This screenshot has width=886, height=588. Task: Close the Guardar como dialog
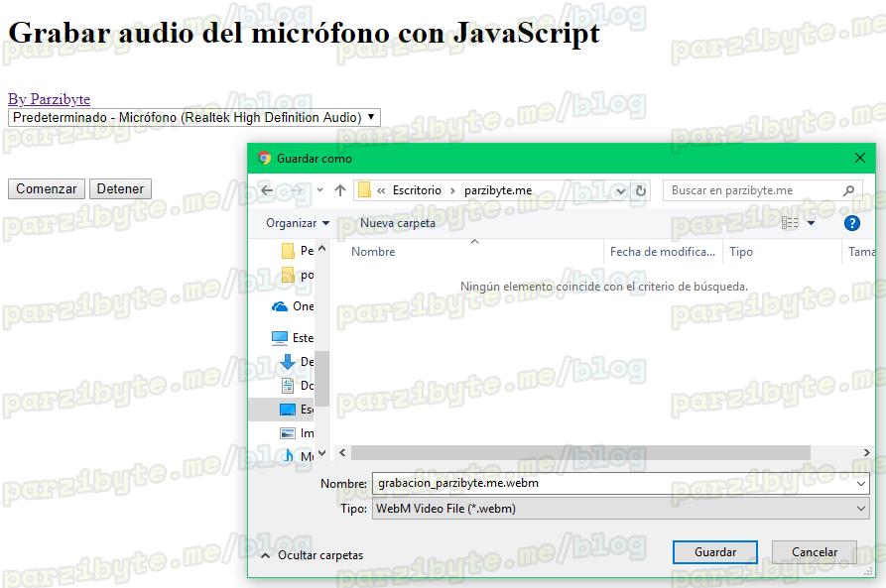[860, 158]
